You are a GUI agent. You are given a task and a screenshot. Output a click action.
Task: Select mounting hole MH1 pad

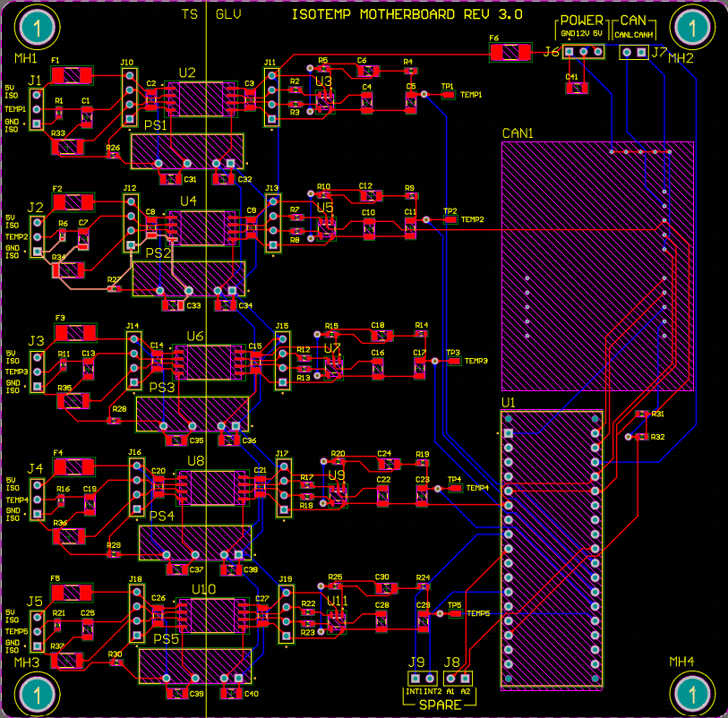pyautogui.click(x=37, y=27)
